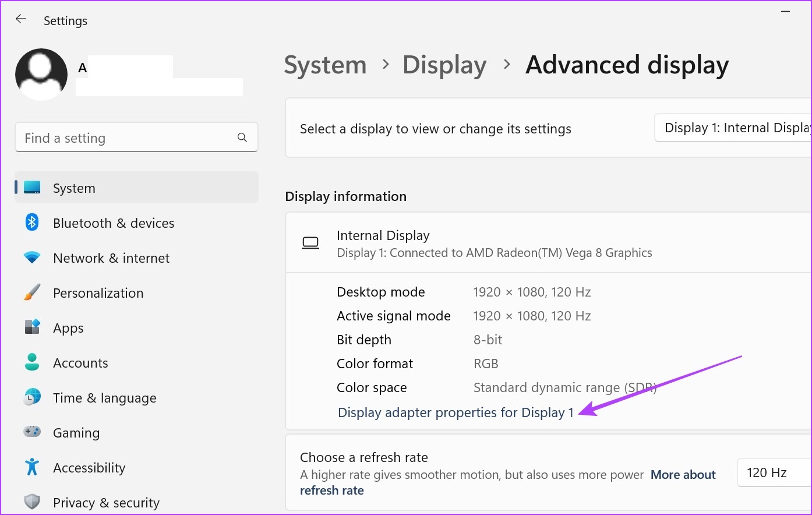Open Display adapter properties for Display 1
Screen dimensions: 812x515
(x=457, y=412)
